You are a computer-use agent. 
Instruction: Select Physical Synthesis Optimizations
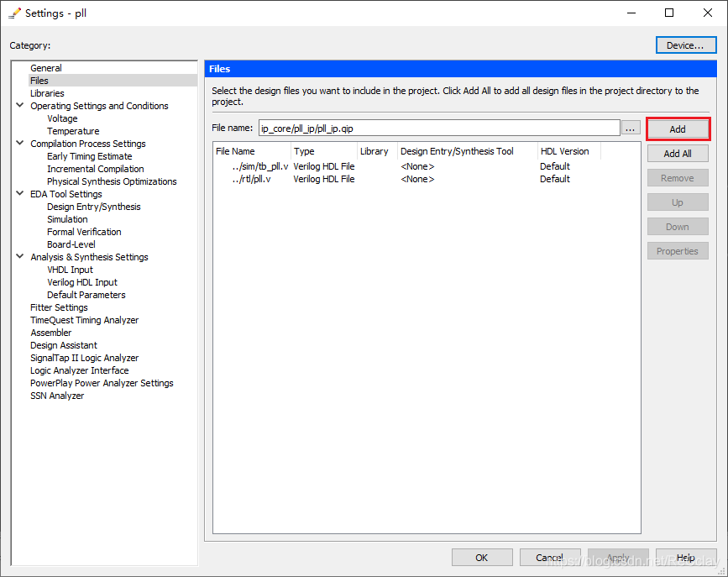pos(112,181)
